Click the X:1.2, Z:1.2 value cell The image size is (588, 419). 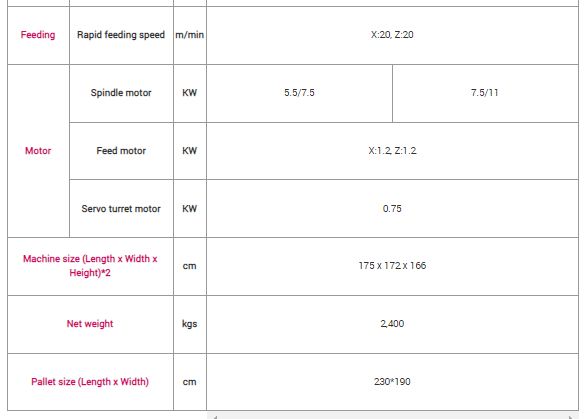392,151
